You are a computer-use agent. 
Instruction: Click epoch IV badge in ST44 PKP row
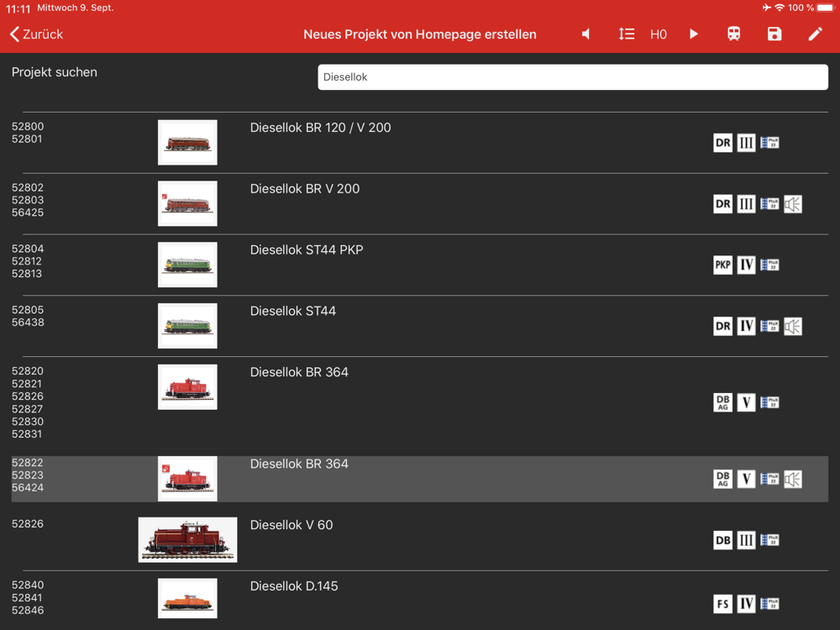pyautogui.click(x=746, y=265)
